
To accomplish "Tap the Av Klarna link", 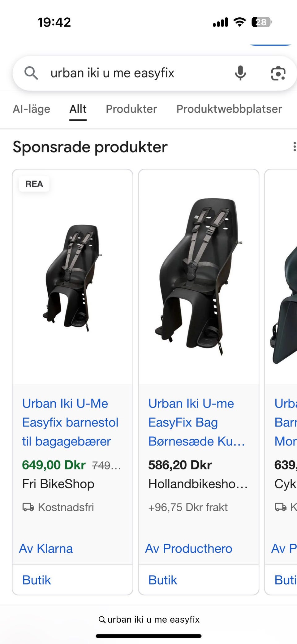I will click(x=46, y=548).
